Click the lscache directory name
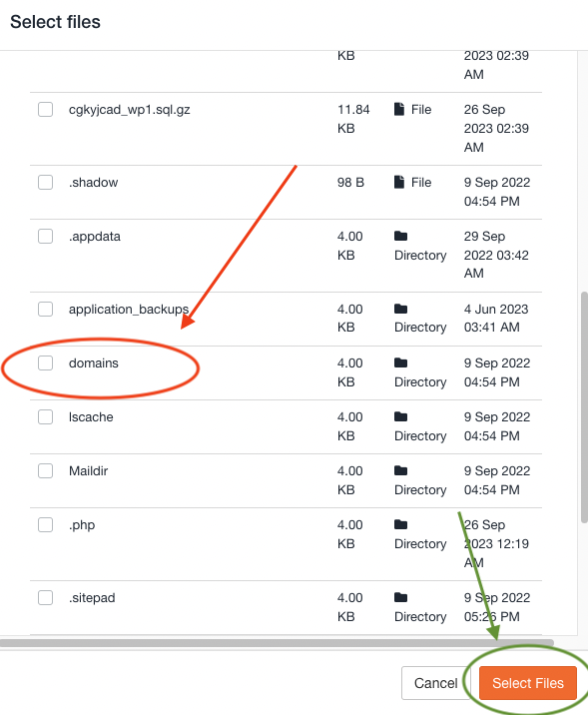 pos(91,416)
